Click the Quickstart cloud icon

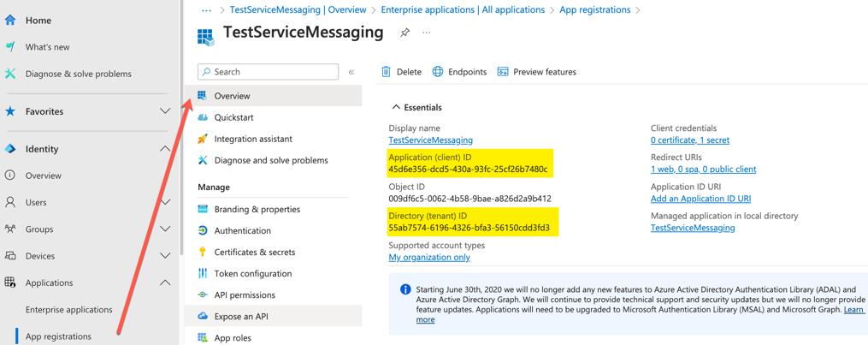[x=203, y=117]
